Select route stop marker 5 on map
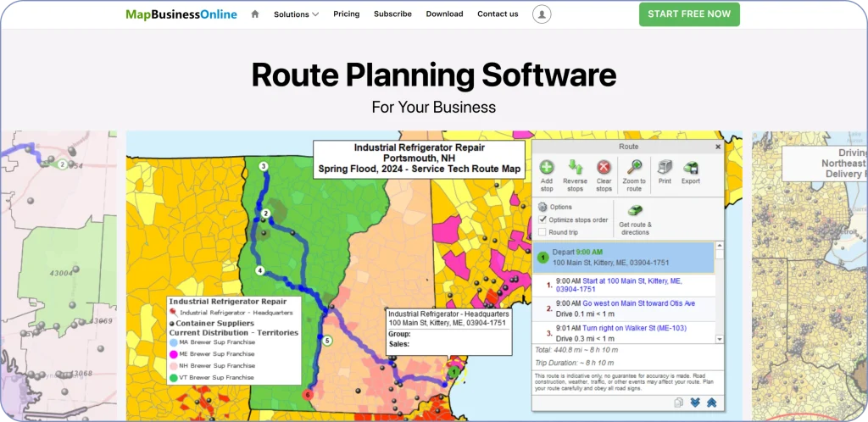868x422 pixels. 327,341
